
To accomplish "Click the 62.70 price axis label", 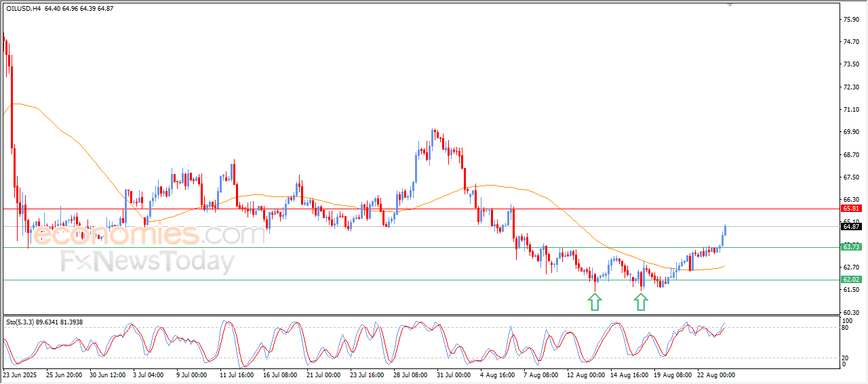I will coord(852,268).
